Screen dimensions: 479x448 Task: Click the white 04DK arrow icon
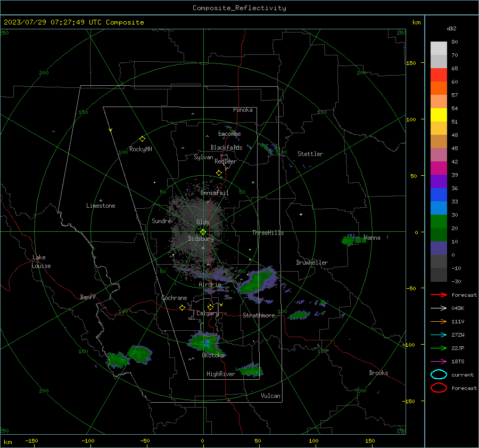tap(439, 308)
